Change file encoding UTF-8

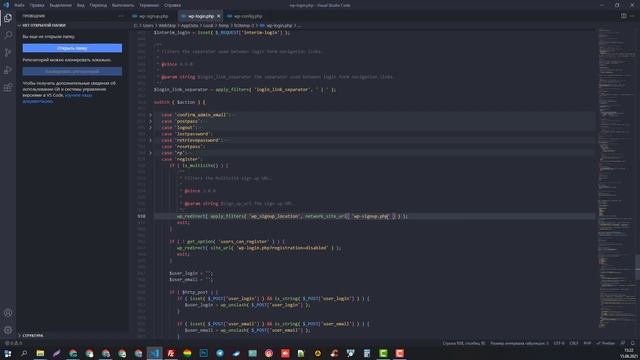(x=559, y=343)
